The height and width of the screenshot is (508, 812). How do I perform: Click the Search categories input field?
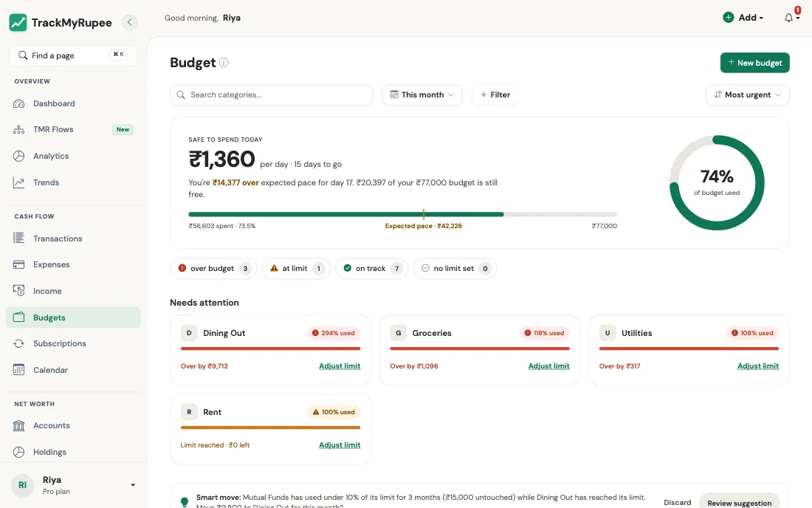tap(272, 95)
